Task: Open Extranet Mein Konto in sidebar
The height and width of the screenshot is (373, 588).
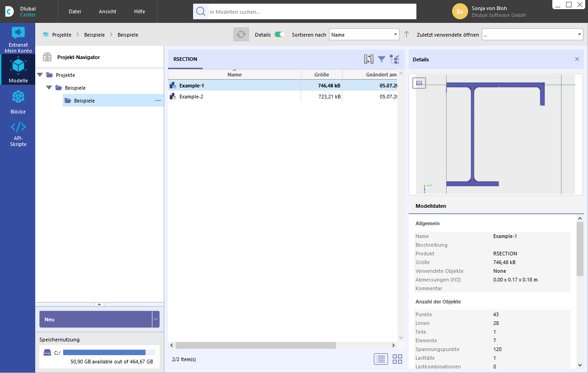Action: coord(18,39)
